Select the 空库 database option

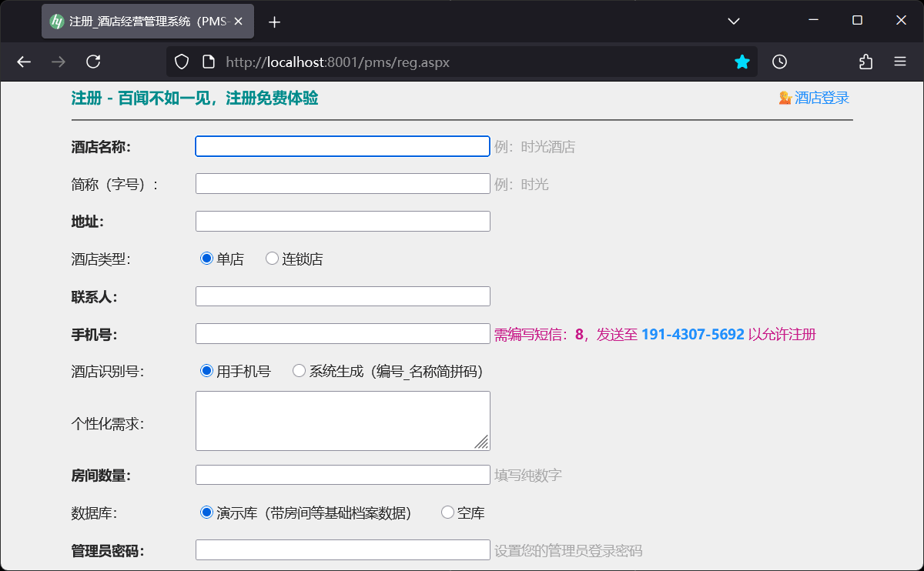[447, 512]
